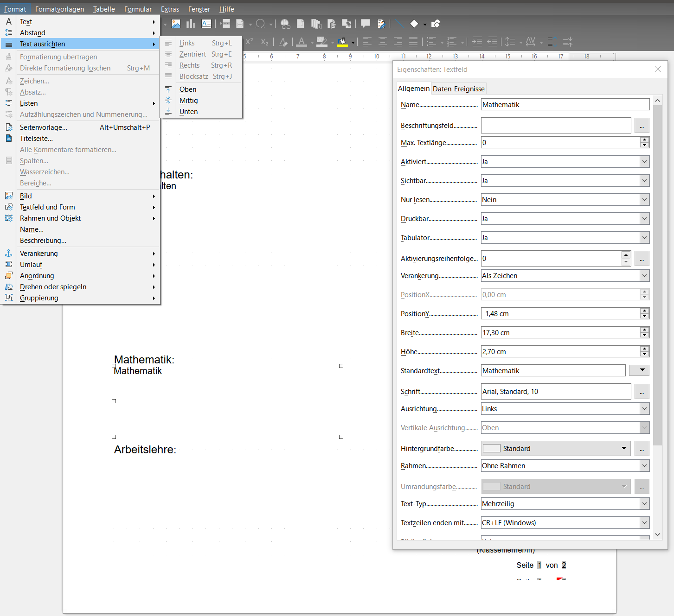Click the Name input field
Image resolution: width=674 pixels, height=616 pixels.
click(x=565, y=105)
